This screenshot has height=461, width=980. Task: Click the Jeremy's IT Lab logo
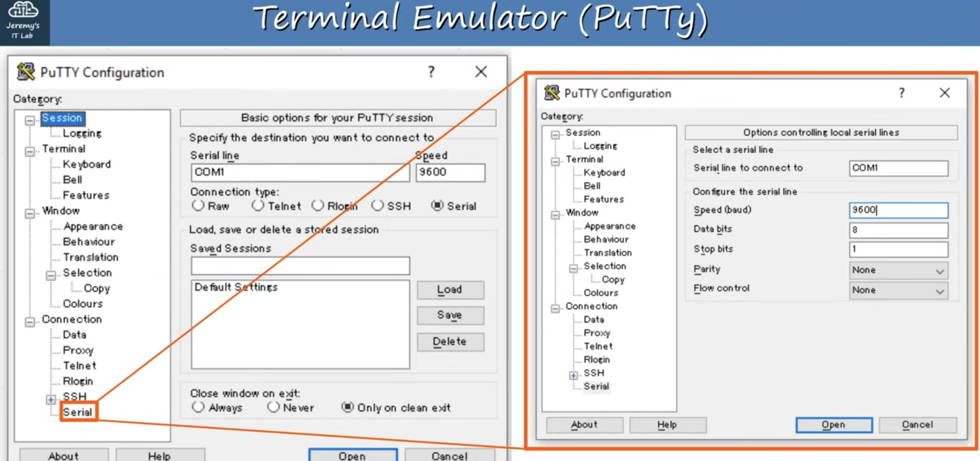click(x=23, y=21)
